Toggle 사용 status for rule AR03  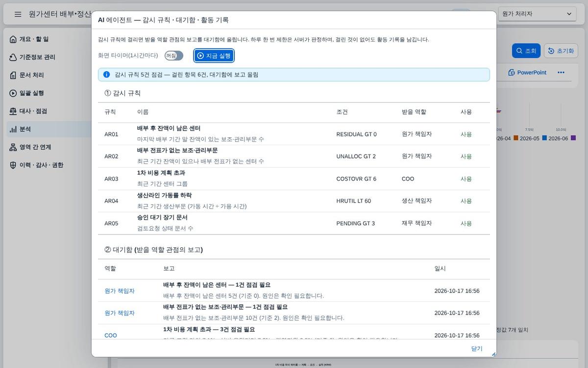[x=466, y=179]
